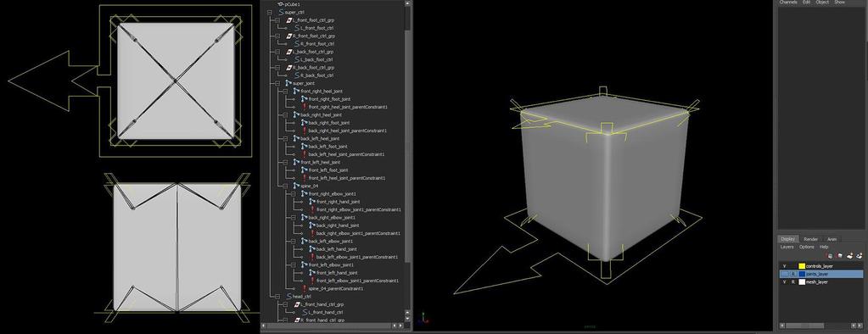Viewport: 868px width, 334px height.
Task: Click the spine_04_parentConstraint1 constraint icon
Action: pos(305,289)
